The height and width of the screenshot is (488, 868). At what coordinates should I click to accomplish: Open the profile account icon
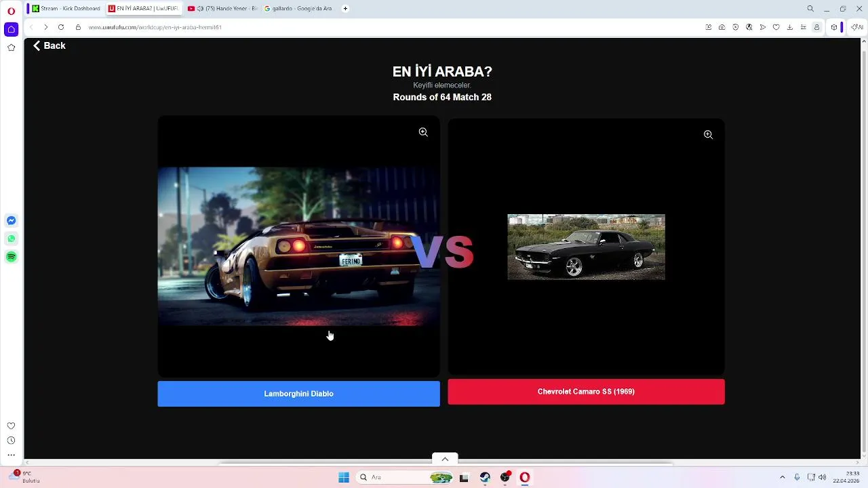pyautogui.click(x=817, y=27)
